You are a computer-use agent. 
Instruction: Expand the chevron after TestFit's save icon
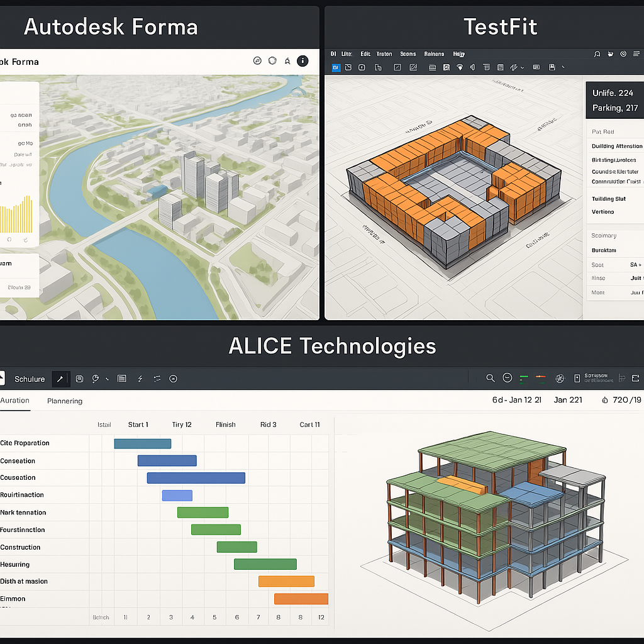tap(563, 67)
